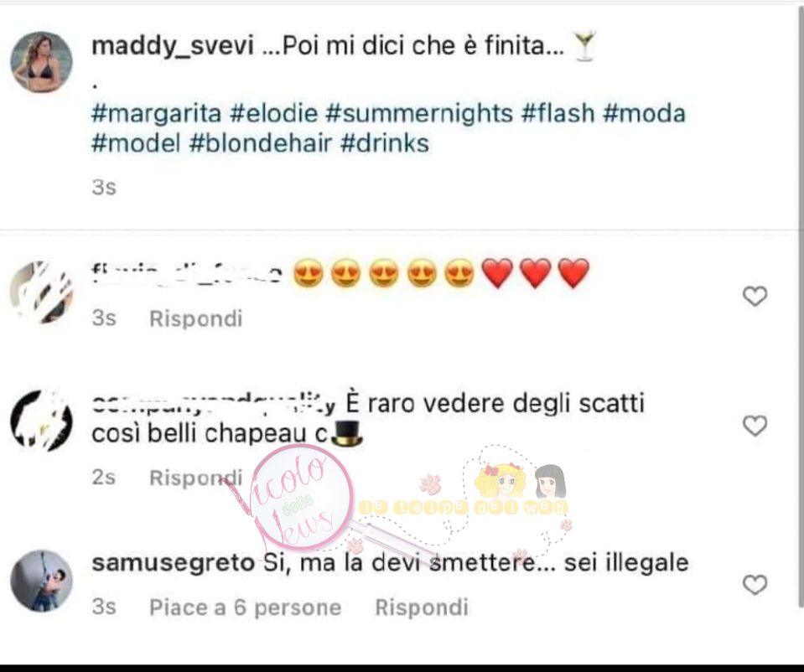Open maddy_svevi profile picture

coord(42,62)
